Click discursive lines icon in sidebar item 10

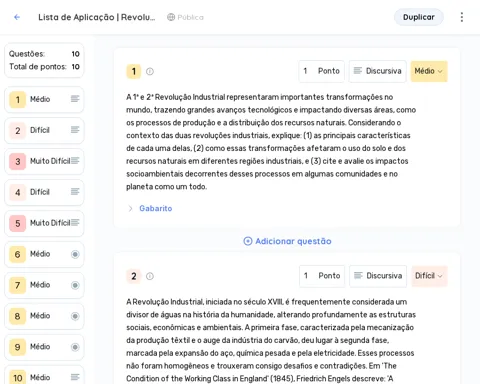pyautogui.click(x=75, y=377)
